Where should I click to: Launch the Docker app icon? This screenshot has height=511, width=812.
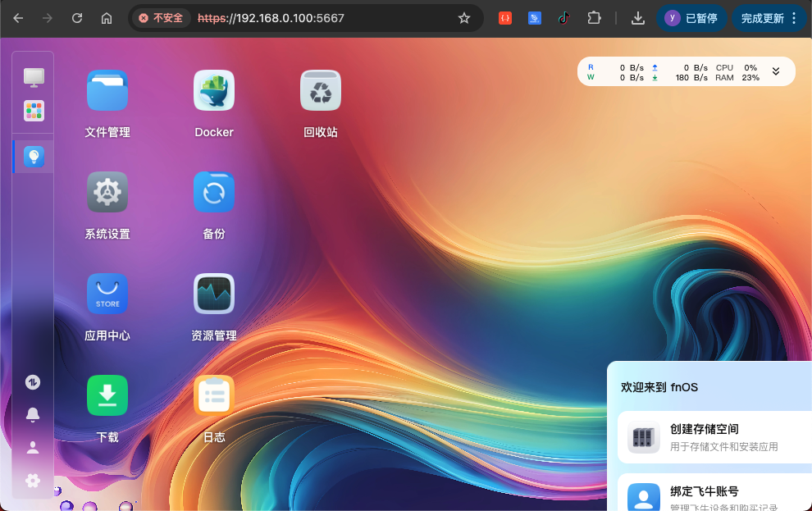(x=214, y=90)
